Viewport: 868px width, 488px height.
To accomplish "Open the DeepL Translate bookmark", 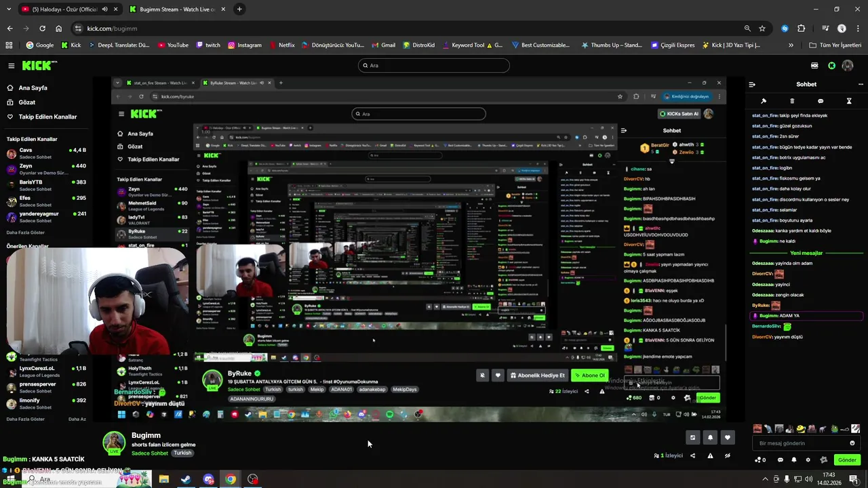I will [120, 45].
